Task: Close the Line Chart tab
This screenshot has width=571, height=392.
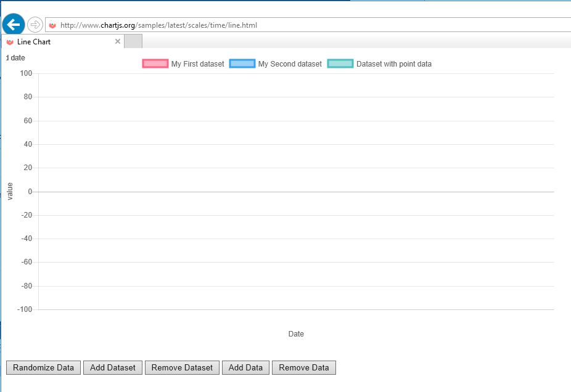Action: tap(118, 41)
